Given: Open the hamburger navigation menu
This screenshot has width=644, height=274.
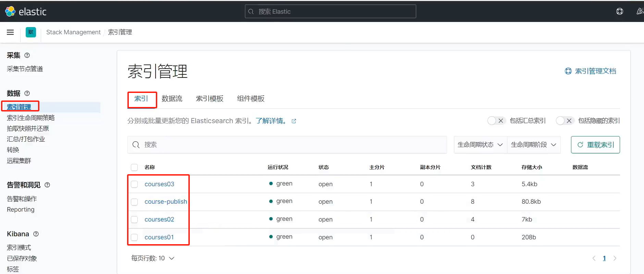Looking at the screenshot, I should pos(10,32).
